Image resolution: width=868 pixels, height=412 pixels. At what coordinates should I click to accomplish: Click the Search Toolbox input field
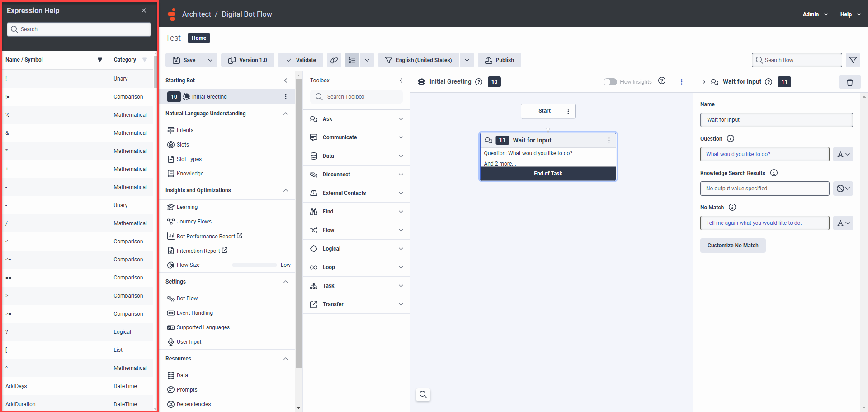tap(356, 97)
